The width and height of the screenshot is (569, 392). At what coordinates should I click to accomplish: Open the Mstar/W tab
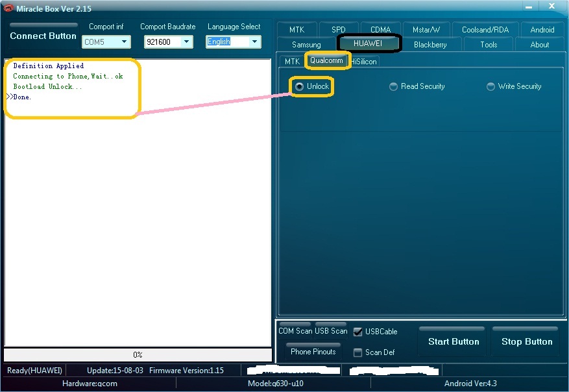(x=426, y=29)
